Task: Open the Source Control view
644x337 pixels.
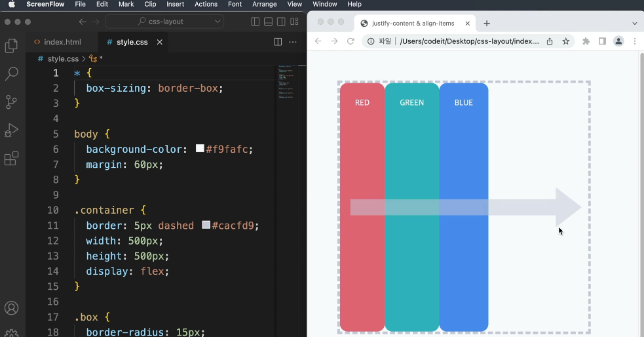Action: (12, 102)
